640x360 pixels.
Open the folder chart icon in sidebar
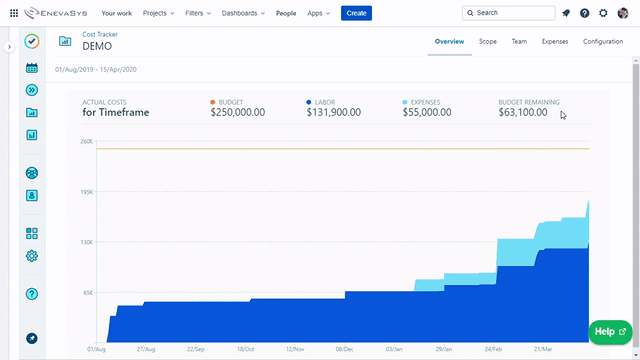click(32, 112)
